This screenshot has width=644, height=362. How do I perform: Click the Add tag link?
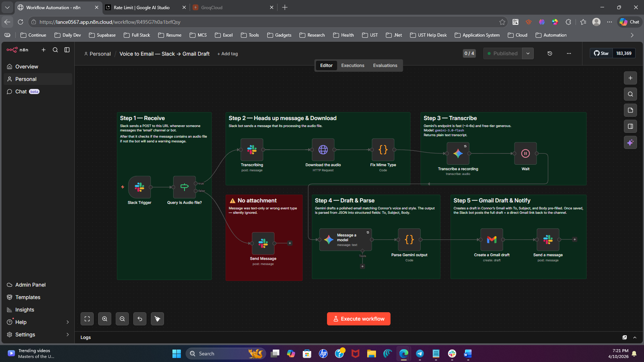[228, 54]
